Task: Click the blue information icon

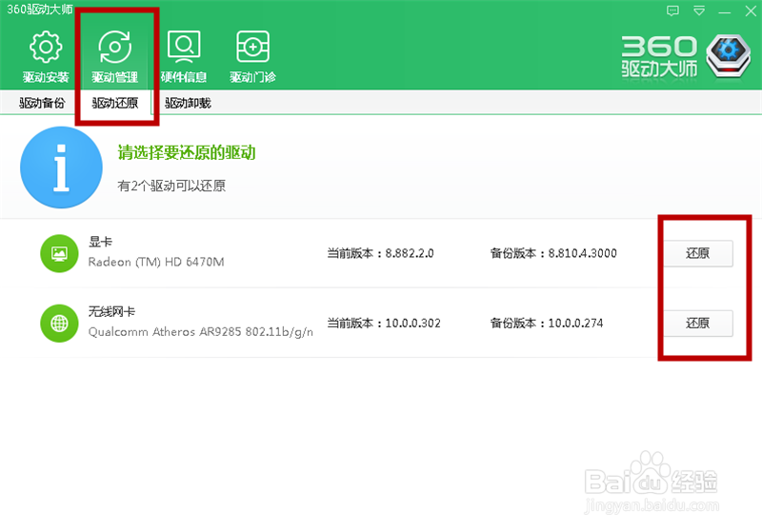Action: (61, 167)
